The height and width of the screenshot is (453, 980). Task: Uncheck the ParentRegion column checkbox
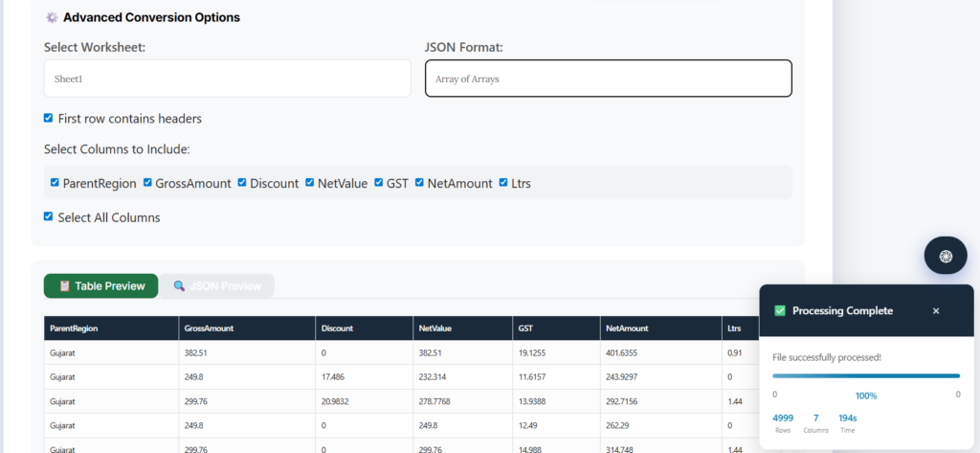pos(55,183)
